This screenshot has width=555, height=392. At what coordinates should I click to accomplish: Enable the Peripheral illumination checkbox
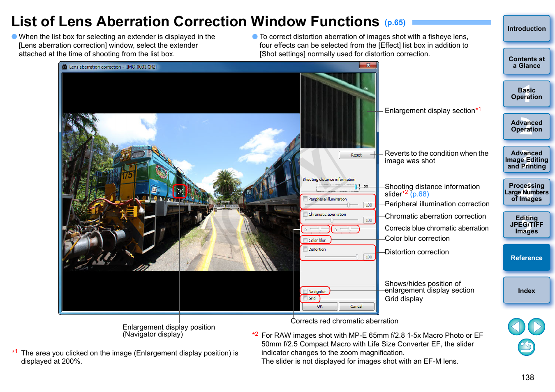tap(305, 199)
